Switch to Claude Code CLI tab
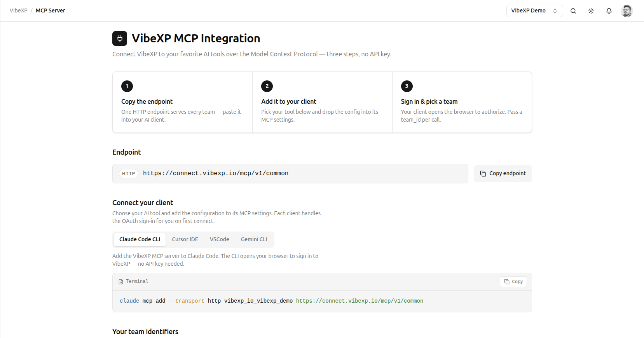This screenshot has width=644, height=338. point(140,239)
